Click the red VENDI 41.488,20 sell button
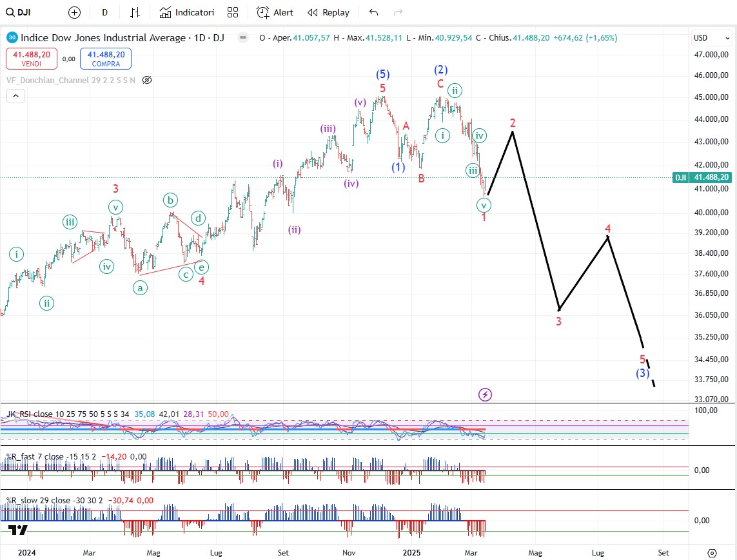 coord(32,59)
